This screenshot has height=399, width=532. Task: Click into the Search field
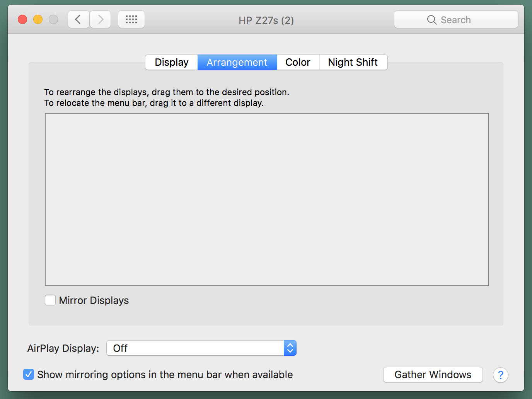coord(460,19)
